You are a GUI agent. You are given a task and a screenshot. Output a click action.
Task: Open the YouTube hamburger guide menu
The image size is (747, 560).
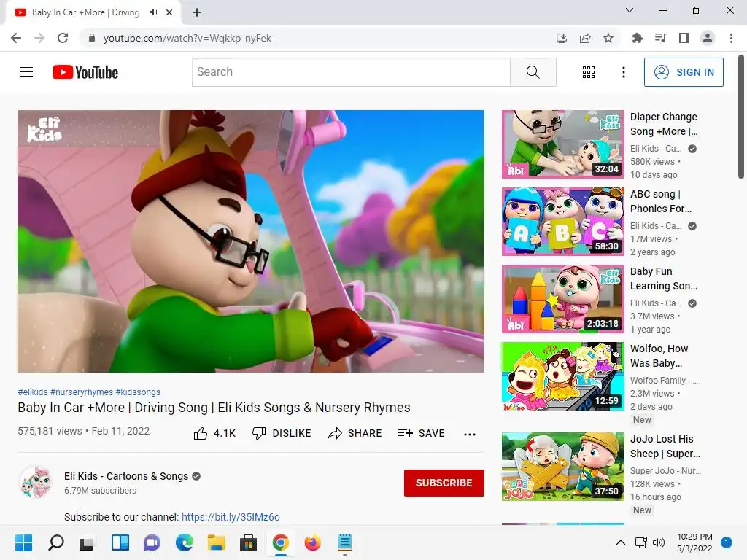coord(26,72)
